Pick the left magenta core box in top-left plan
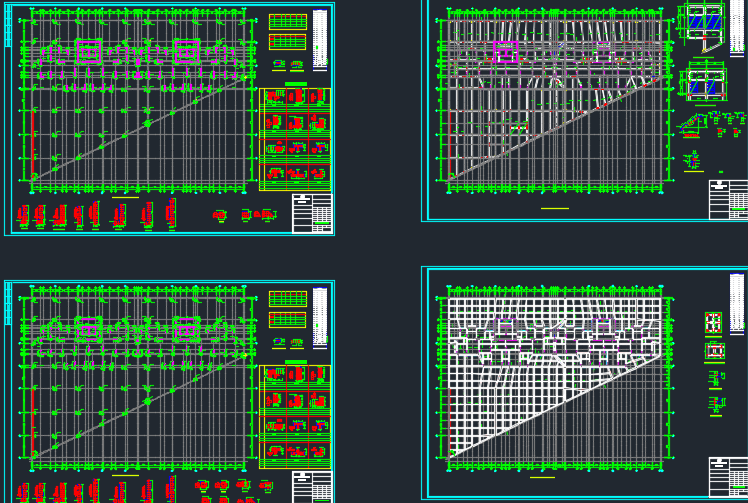The height and width of the screenshot is (503, 748). (89, 52)
